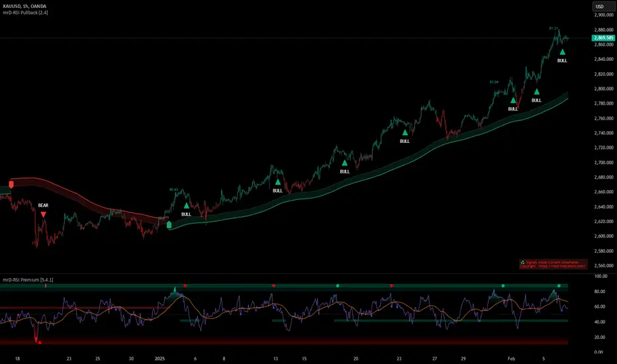
Task: Open the copyright mrd-indicators.com link
Action: pyautogui.click(x=553, y=267)
